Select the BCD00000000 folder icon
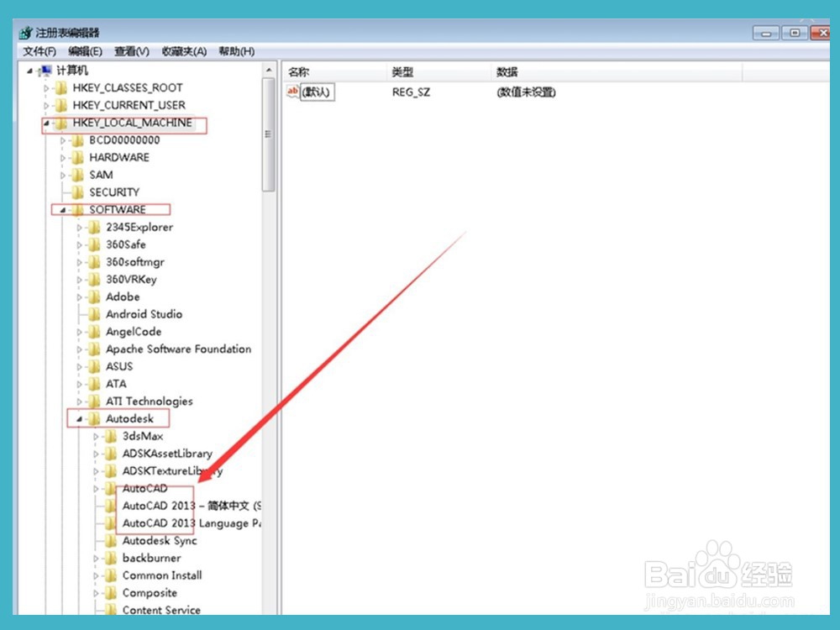 coord(77,140)
